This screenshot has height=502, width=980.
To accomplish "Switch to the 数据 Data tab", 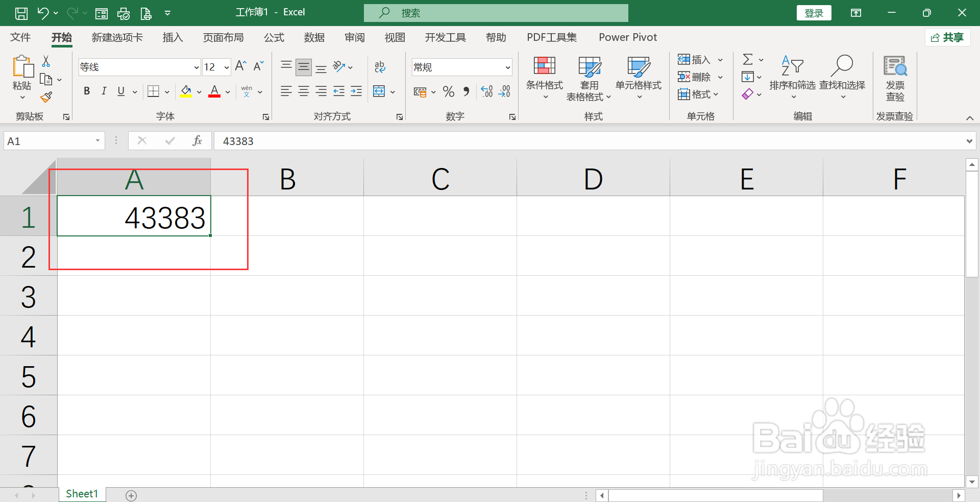I will coord(314,37).
